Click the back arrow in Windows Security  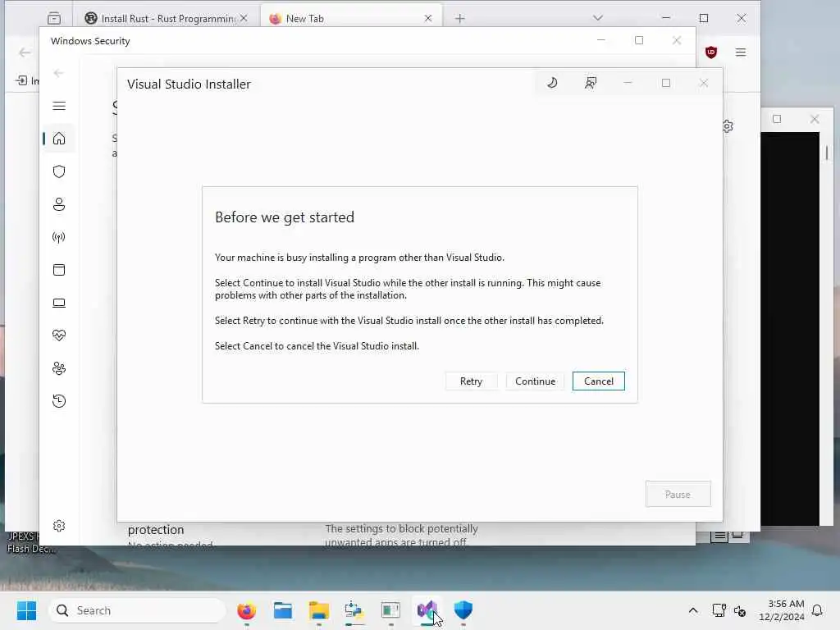58,73
